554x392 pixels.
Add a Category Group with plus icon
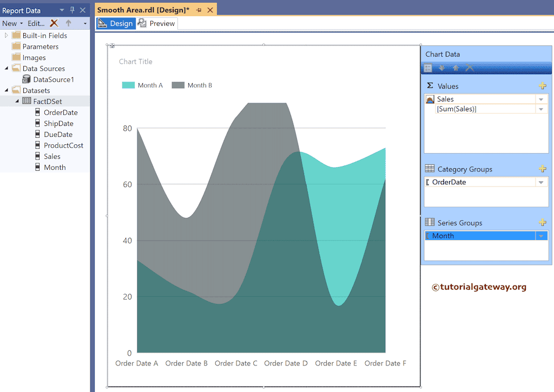coord(542,169)
